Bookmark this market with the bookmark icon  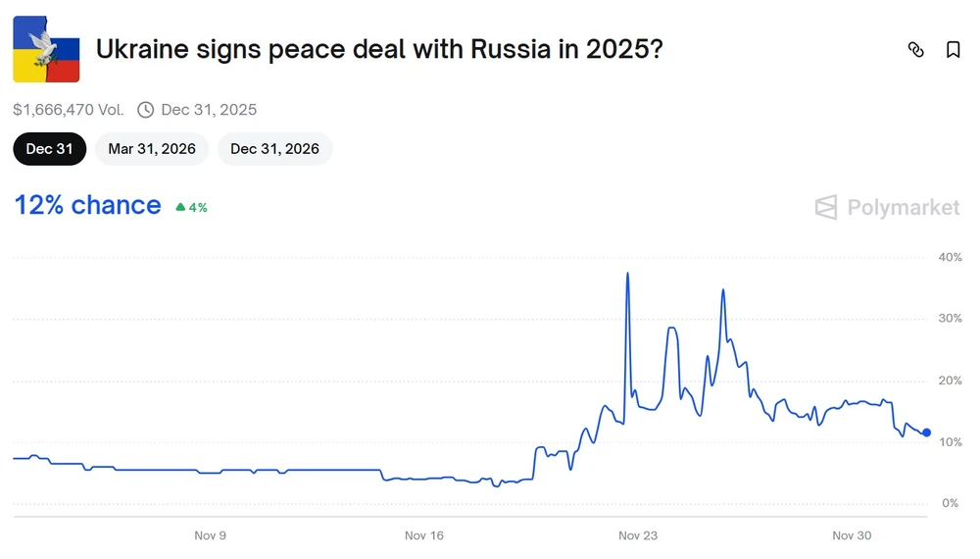pyautogui.click(x=953, y=50)
